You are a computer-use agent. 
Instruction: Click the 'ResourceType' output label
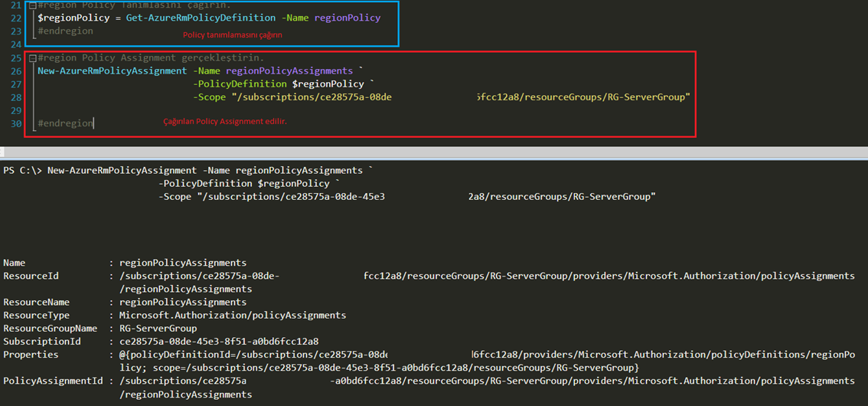point(37,316)
